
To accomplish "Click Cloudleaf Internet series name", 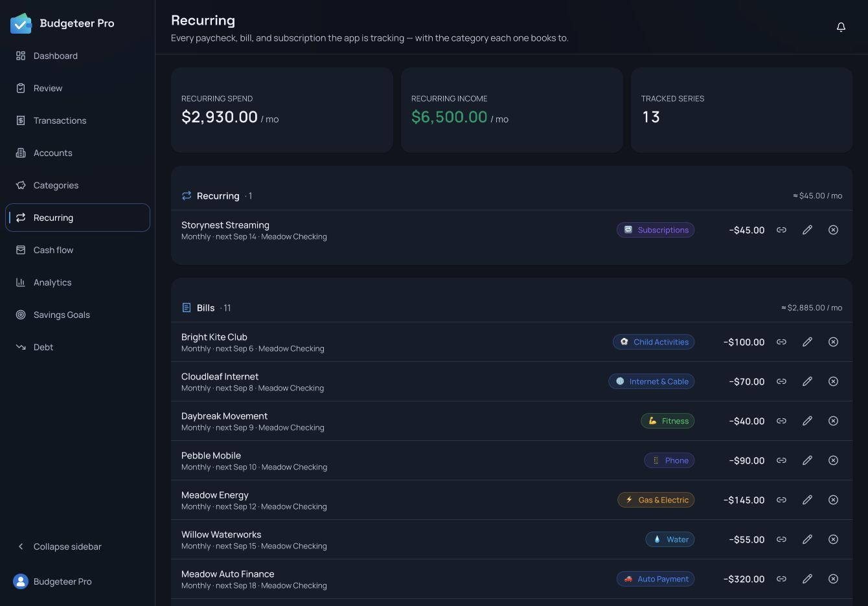I will pos(220,376).
